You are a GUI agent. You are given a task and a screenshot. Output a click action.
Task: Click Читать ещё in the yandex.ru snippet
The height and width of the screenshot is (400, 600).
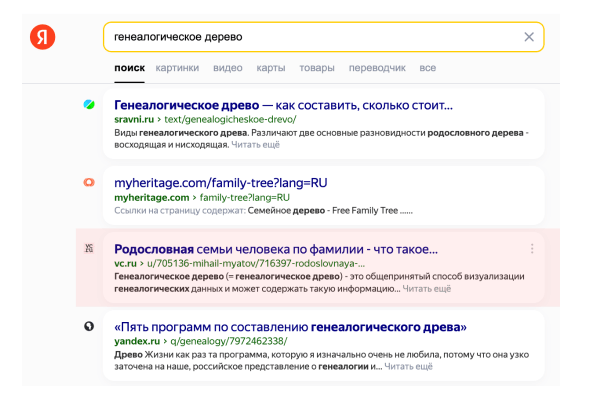click(x=408, y=366)
